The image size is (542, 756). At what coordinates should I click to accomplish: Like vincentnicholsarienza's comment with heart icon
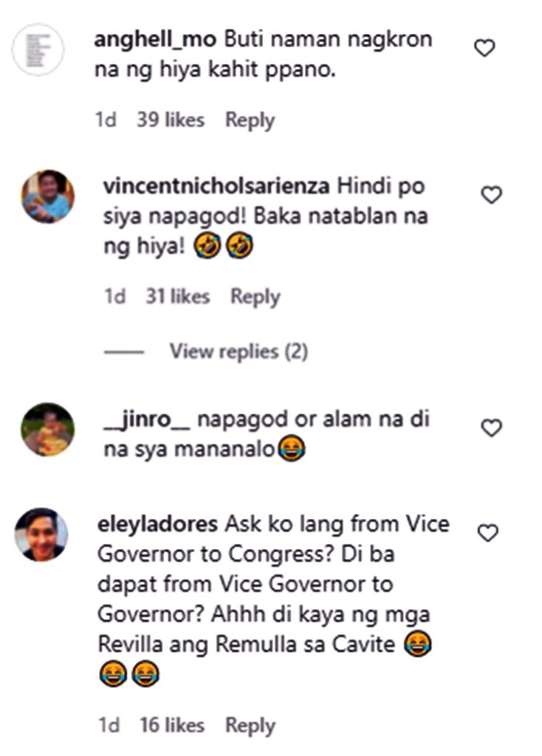tap(491, 195)
